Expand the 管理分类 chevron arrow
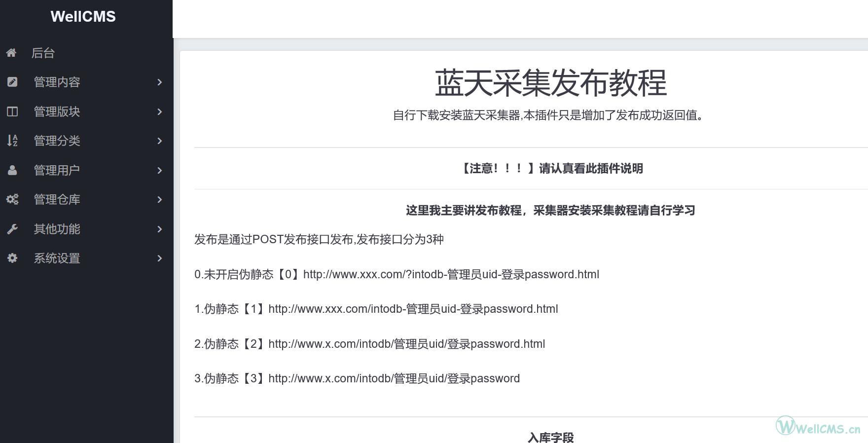The width and height of the screenshot is (868, 443). pyautogui.click(x=159, y=141)
